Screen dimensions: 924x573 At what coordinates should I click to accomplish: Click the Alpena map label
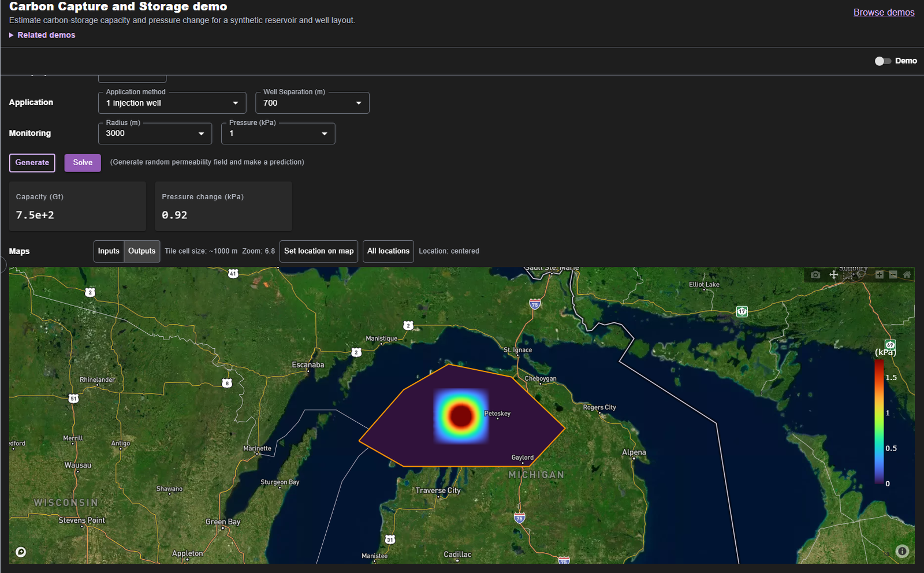click(634, 452)
